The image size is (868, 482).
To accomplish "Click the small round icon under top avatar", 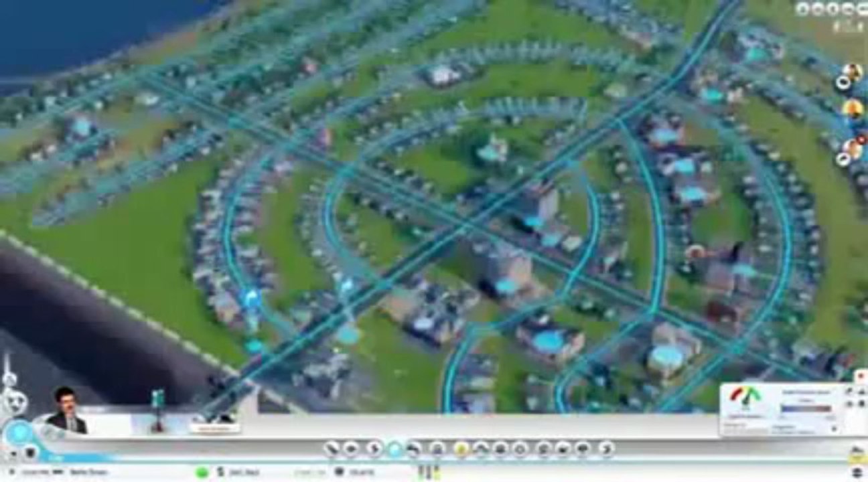I will click(843, 83).
